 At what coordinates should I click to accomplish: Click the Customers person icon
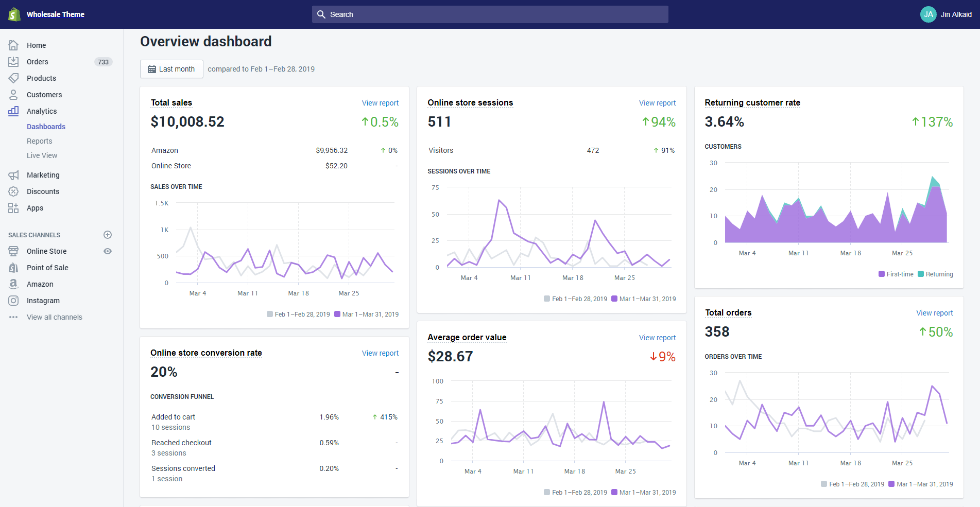click(13, 95)
